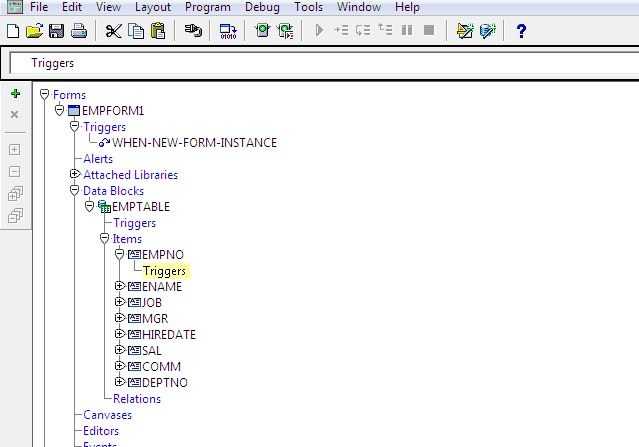Viewport: 639px width, 447px height.
Task: Click the debugger Stop icon
Action: 429,30
